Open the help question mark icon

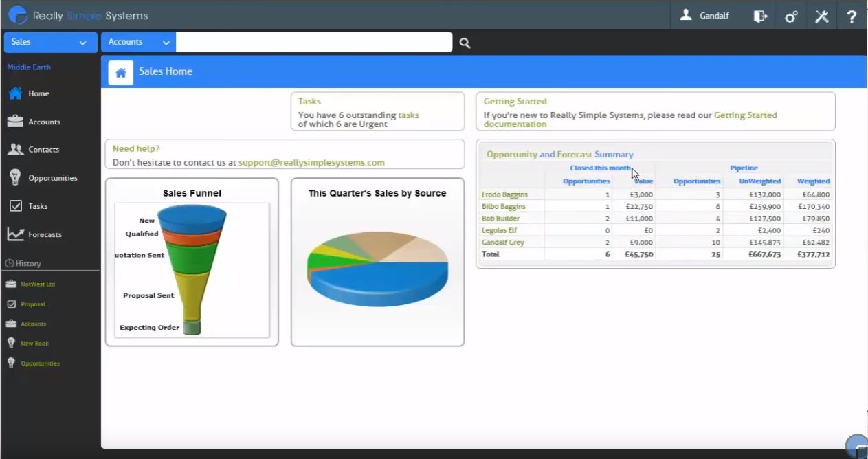(852, 16)
